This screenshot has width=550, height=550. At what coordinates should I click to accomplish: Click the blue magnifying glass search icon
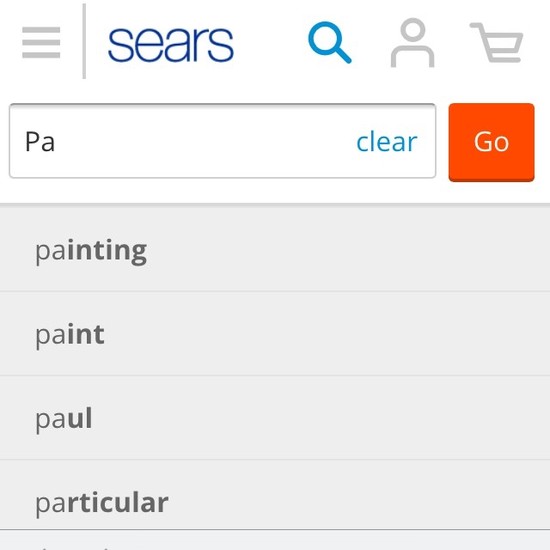(x=330, y=43)
